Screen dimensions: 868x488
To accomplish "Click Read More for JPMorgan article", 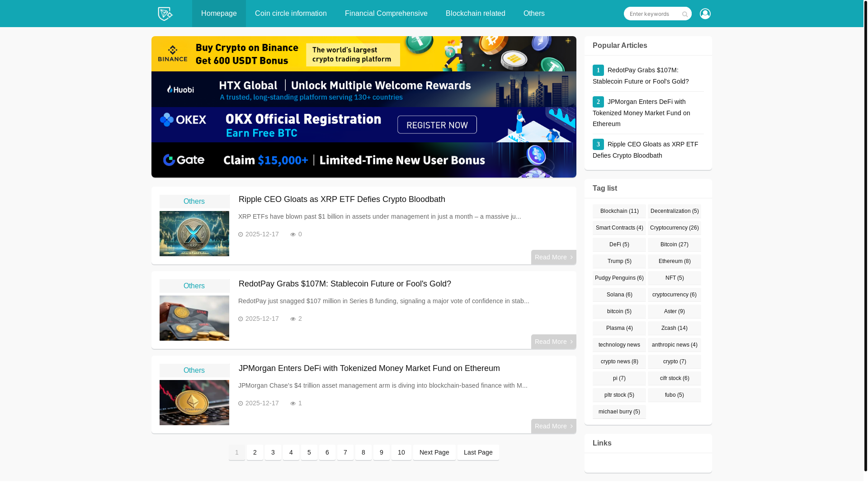I will tap(554, 426).
